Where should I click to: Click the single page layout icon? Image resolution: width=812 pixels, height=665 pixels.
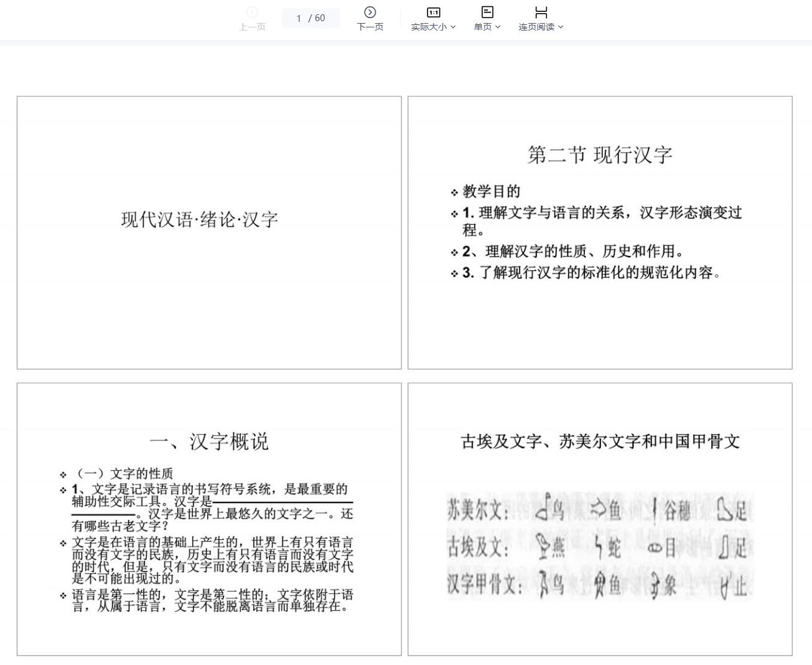click(x=487, y=12)
